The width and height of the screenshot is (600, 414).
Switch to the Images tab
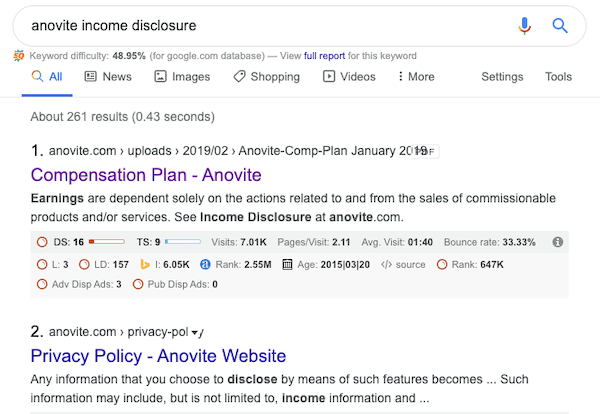[182, 77]
